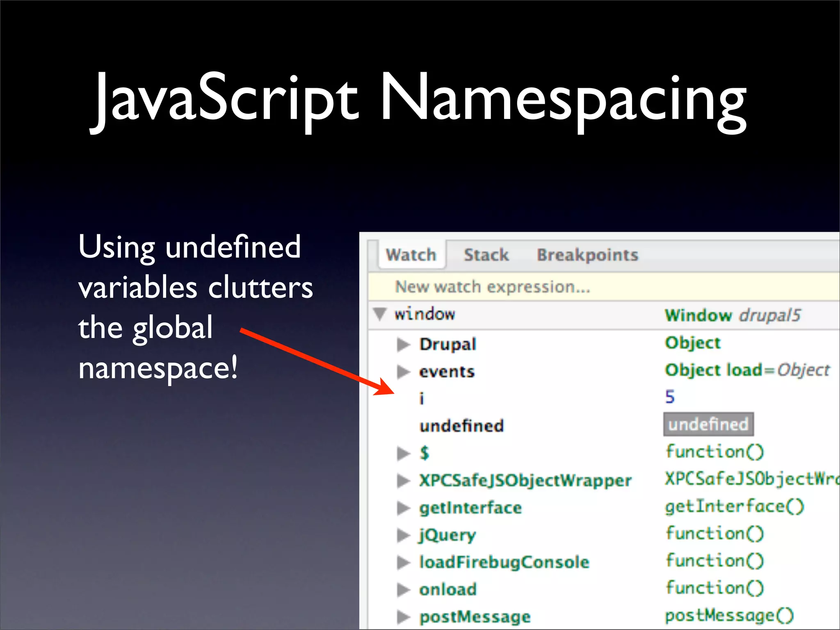
Task: Click the gray undefined value badge
Action: point(708,424)
